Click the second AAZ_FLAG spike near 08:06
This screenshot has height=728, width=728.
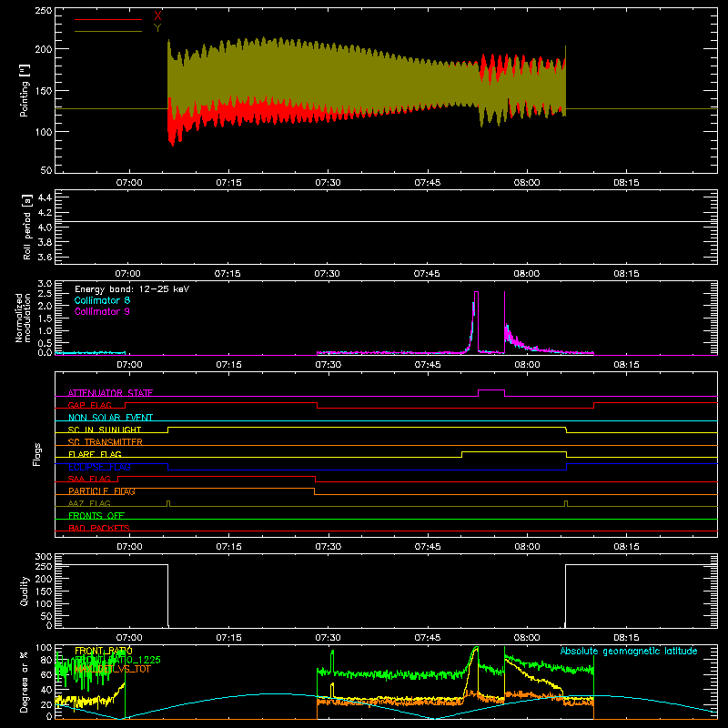coord(566,503)
